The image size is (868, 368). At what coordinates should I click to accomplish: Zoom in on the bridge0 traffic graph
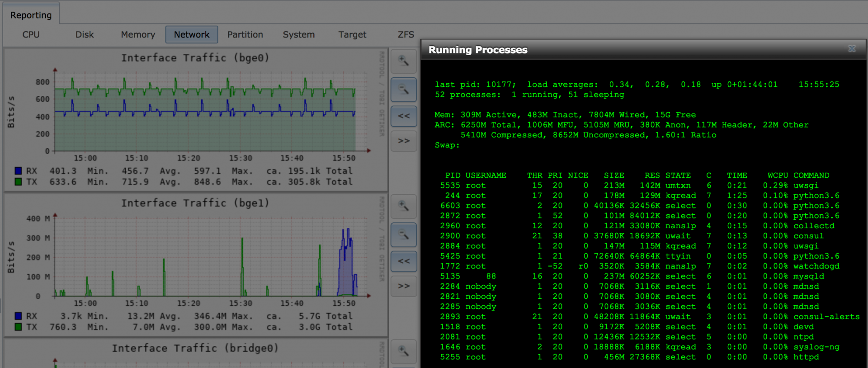(404, 352)
